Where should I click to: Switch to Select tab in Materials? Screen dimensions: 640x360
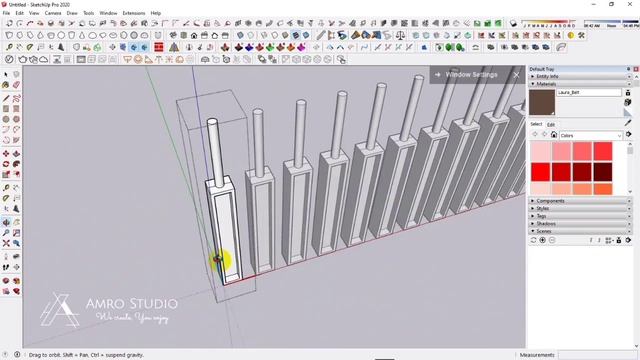(536, 124)
